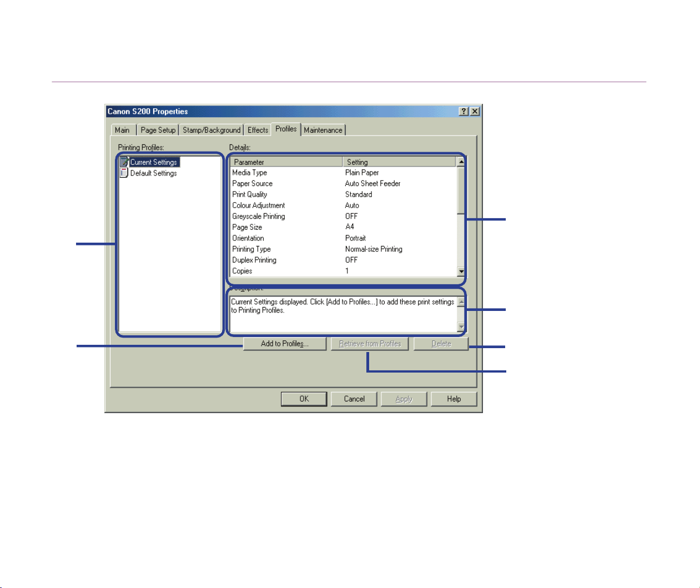Image resolution: width=700 pixels, height=588 pixels.
Task: Click the Current Settings profile icon
Action: point(124,162)
